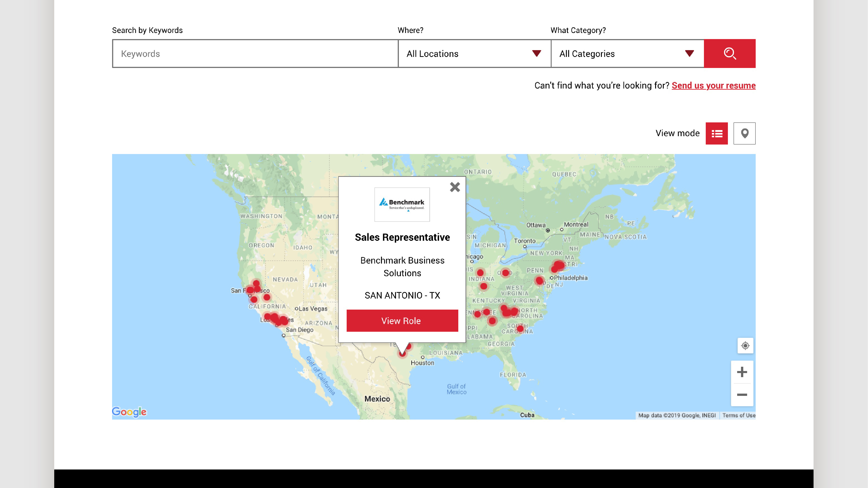Click the Google logo on the map

click(x=129, y=411)
